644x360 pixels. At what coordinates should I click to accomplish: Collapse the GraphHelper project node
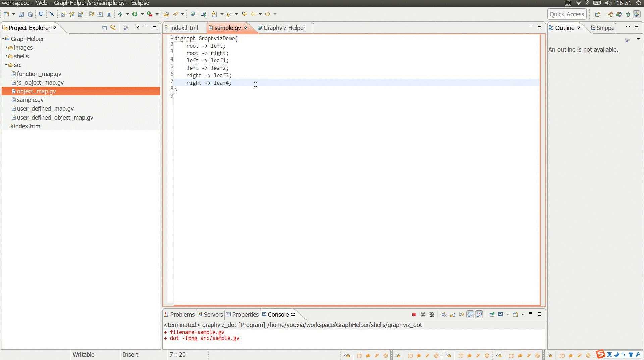(3, 39)
